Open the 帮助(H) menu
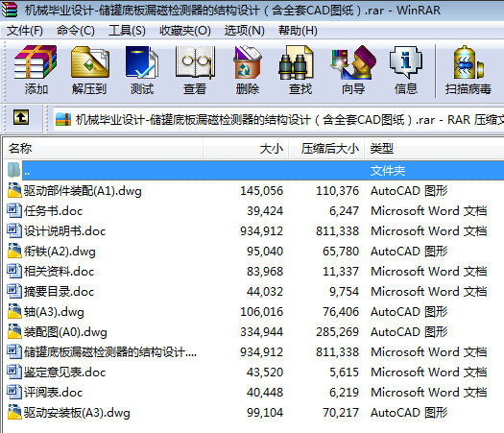The image size is (504, 433). (x=298, y=31)
